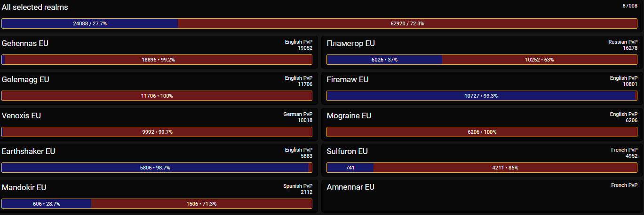
Task: Open the Sulfuron EU realm heading
Action: coord(347,152)
